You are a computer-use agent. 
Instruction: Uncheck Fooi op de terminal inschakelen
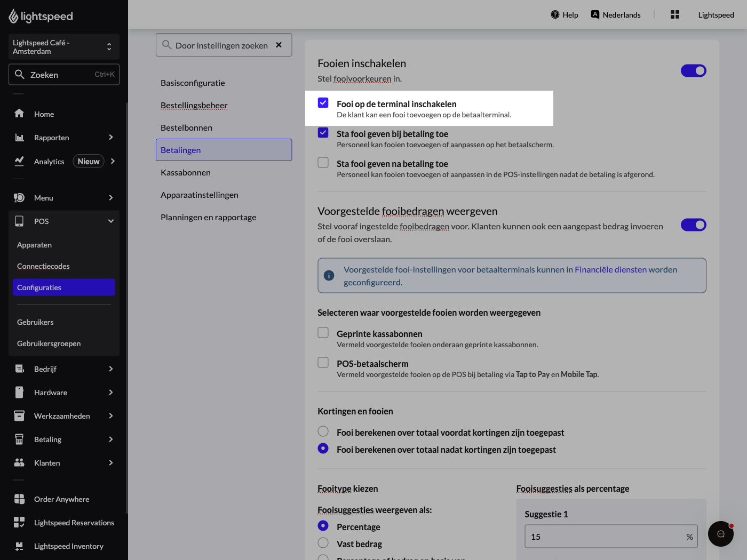323,102
